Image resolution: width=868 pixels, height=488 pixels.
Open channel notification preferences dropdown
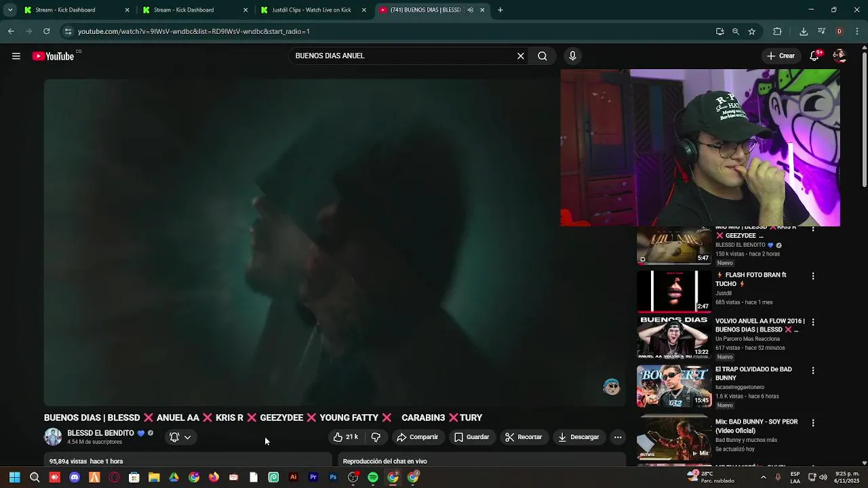(180, 437)
